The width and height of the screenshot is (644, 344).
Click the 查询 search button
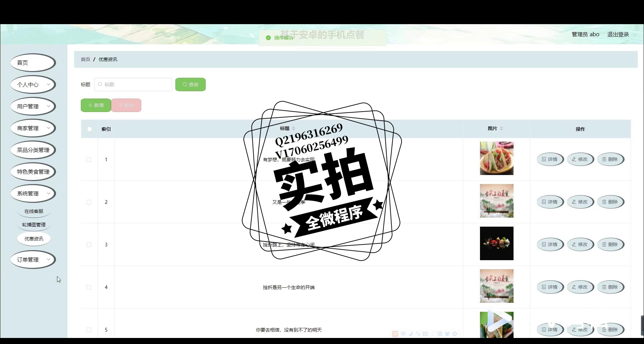click(x=191, y=84)
